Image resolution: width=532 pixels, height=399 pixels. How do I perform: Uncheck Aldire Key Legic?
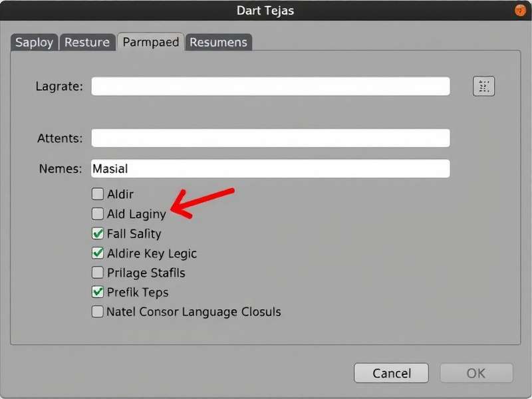pyautogui.click(x=97, y=253)
